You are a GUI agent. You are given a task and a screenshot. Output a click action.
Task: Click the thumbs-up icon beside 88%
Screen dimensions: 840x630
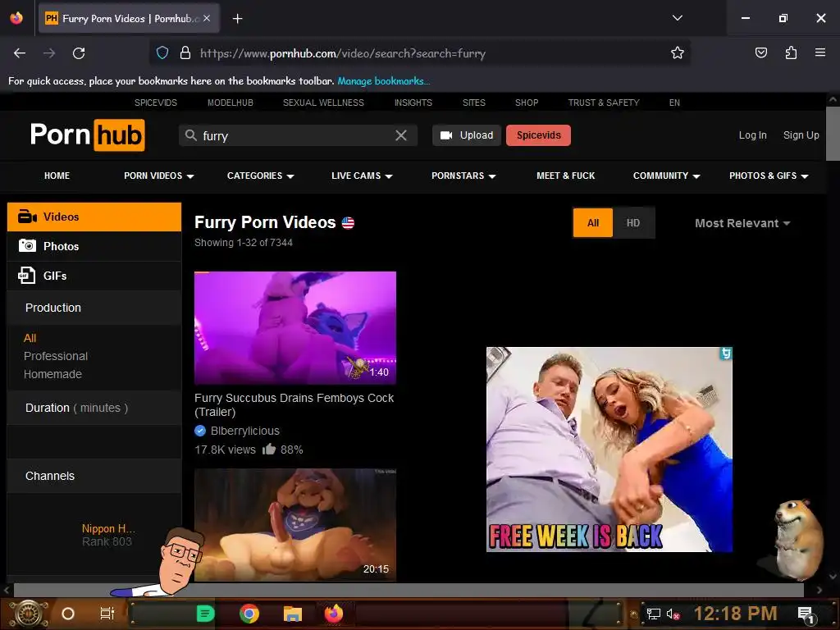tap(269, 449)
